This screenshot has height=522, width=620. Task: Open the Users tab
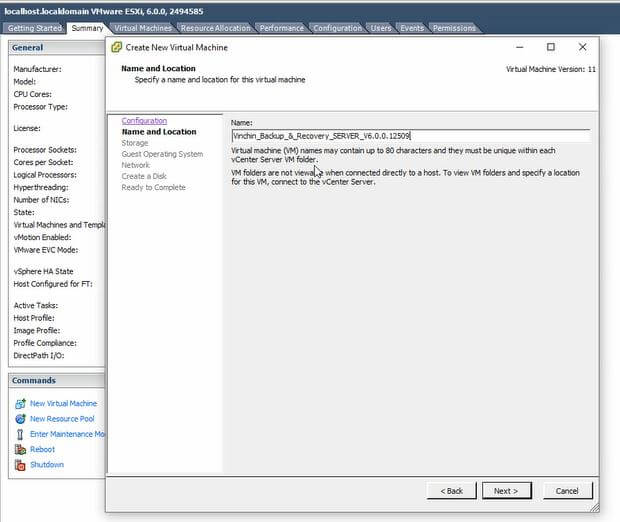click(381, 28)
